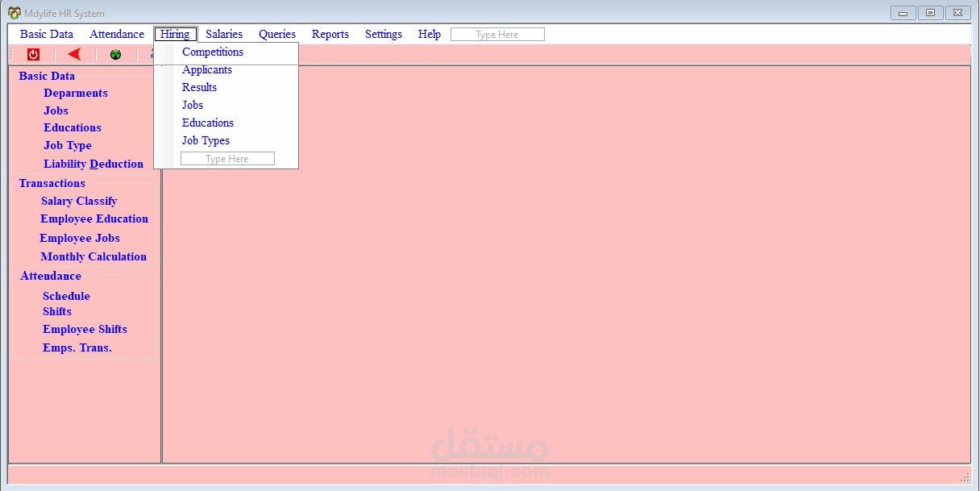This screenshot has width=980, height=491.
Task: Click the Basic Data sidebar group header
Action: (47, 76)
